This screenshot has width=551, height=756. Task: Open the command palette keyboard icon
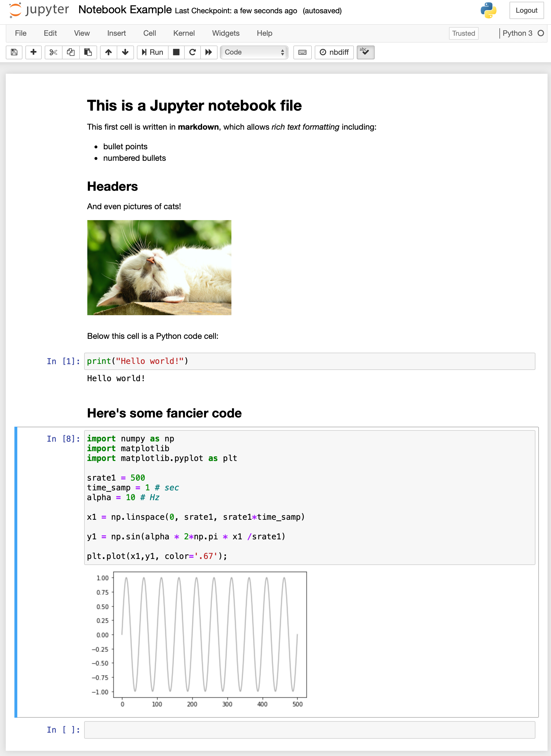point(302,52)
